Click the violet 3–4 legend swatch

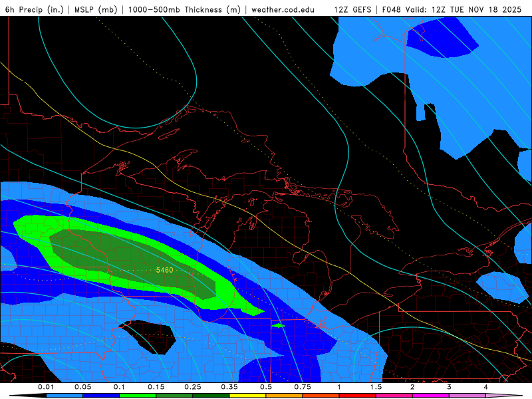(467, 396)
